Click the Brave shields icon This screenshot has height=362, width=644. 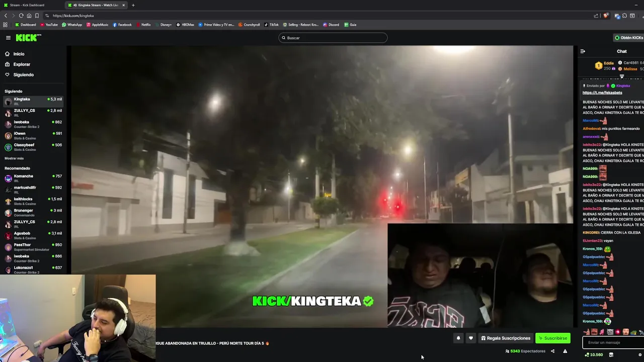605,16
